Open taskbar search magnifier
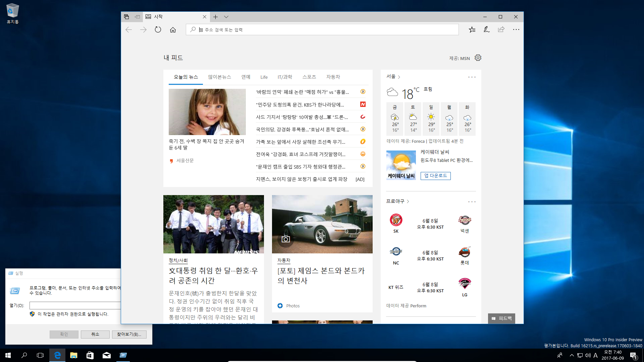644x362 pixels. coord(24,355)
